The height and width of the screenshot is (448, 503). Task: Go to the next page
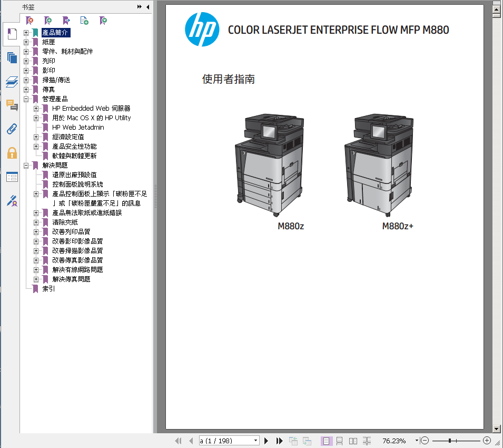coord(266,441)
